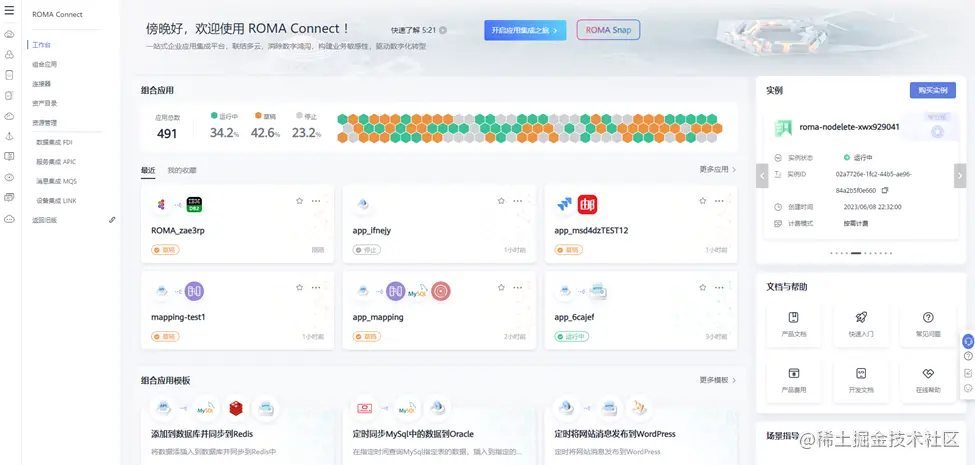This screenshot has height=465, width=975.
Task: Click the Redis icon in first template
Action: 236,408
